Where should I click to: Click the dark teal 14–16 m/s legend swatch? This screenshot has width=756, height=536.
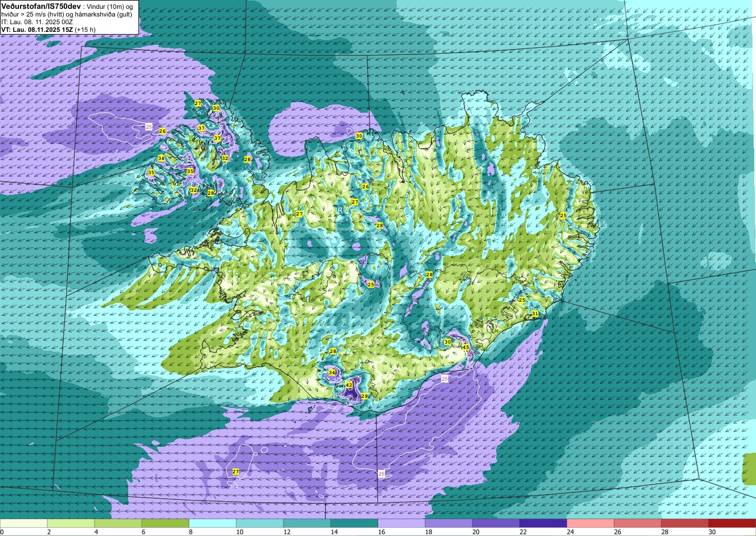coord(354,523)
